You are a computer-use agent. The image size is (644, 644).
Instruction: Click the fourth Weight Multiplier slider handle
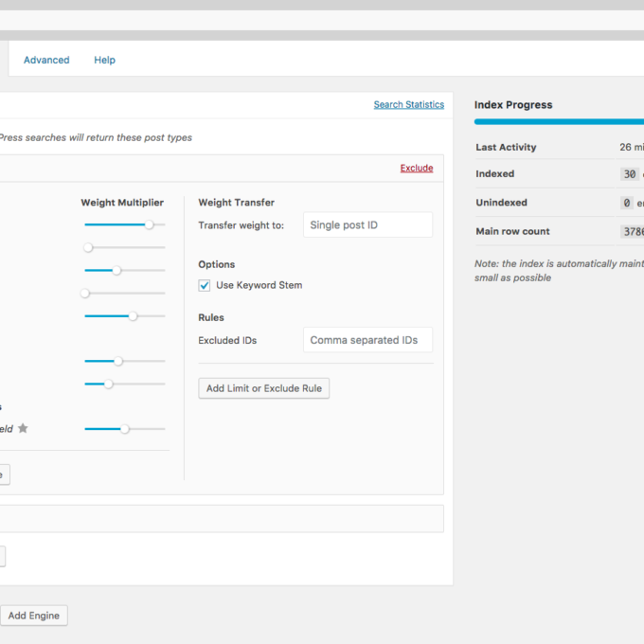85,294
